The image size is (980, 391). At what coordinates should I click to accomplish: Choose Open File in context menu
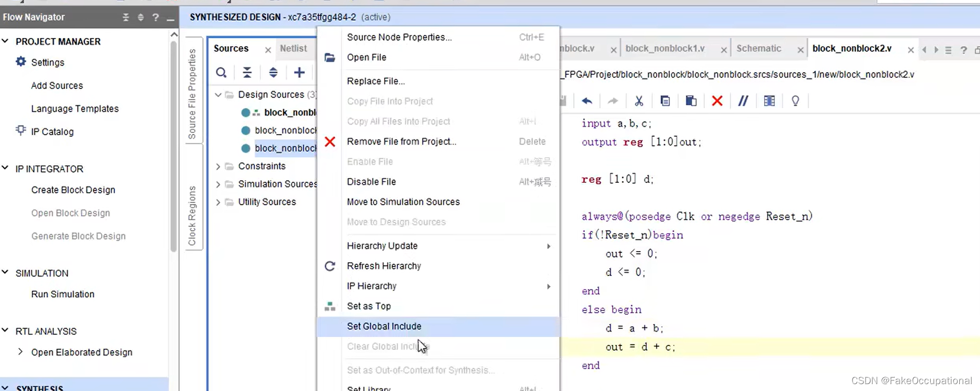[x=438, y=57]
